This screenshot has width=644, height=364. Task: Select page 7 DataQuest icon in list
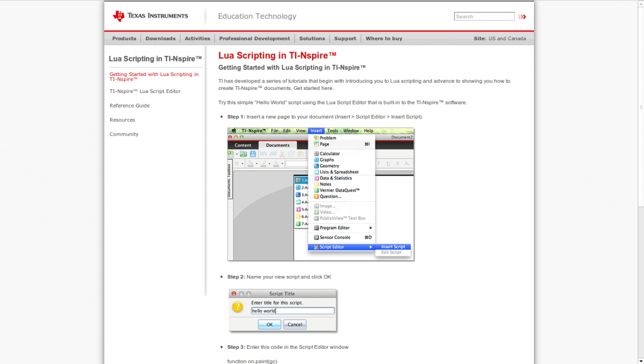298,224
